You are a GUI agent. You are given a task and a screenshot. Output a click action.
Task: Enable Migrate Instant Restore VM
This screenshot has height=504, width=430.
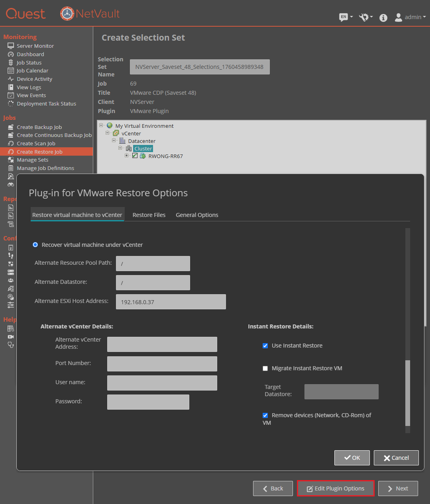pyautogui.click(x=265, y=368)
